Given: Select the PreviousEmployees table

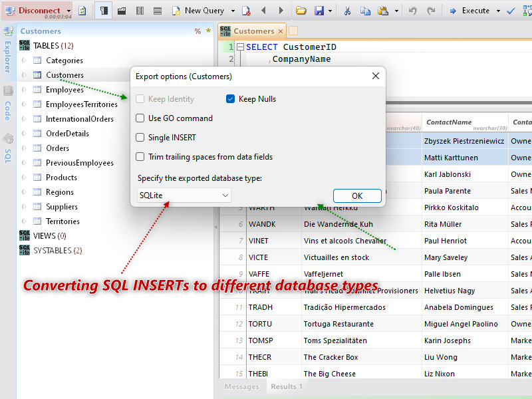Looking at the screenshot, I should click(80, 162).
